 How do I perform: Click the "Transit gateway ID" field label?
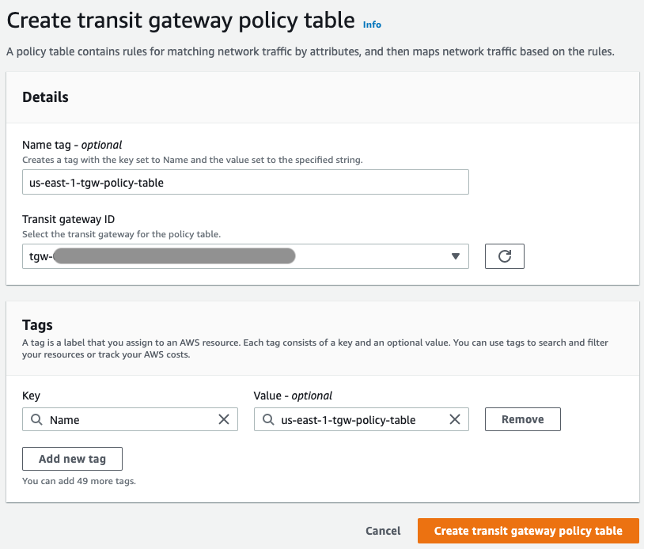pos(70,219)
